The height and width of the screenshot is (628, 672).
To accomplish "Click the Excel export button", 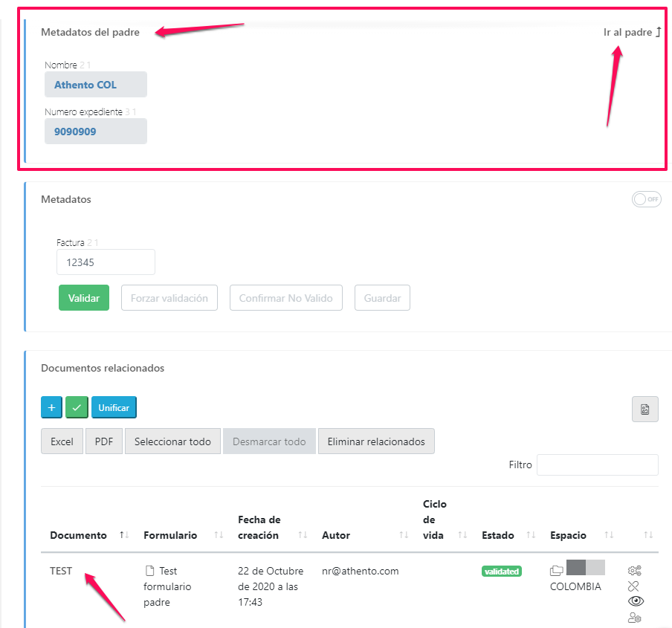I will [62, 441].
